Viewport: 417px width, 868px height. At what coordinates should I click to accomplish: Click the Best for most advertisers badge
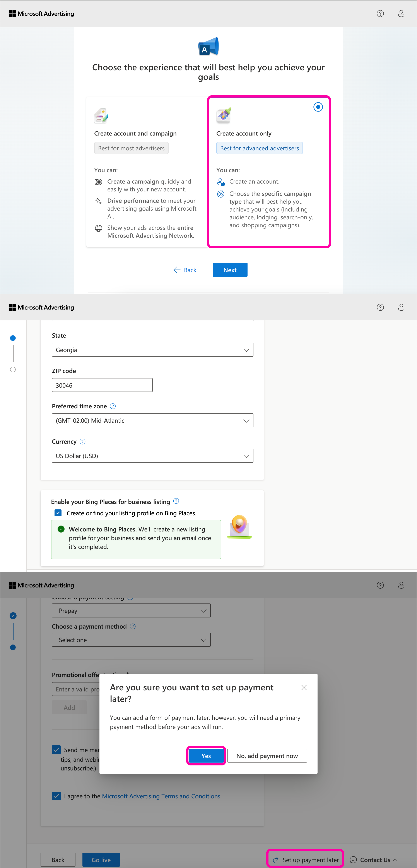pyautogui.click(x=131, y=148)
